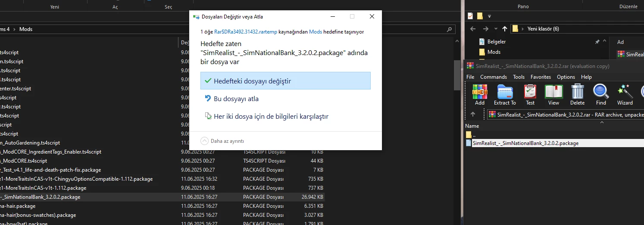The height and width of the screenshot is (225, 644).
Task: Open the Customize Quick Access Toolbar dropdown
Action: tap(489, 16)
